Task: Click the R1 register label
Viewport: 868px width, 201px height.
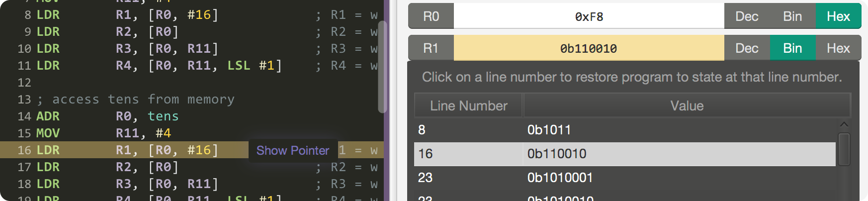Action: [431, 48]
